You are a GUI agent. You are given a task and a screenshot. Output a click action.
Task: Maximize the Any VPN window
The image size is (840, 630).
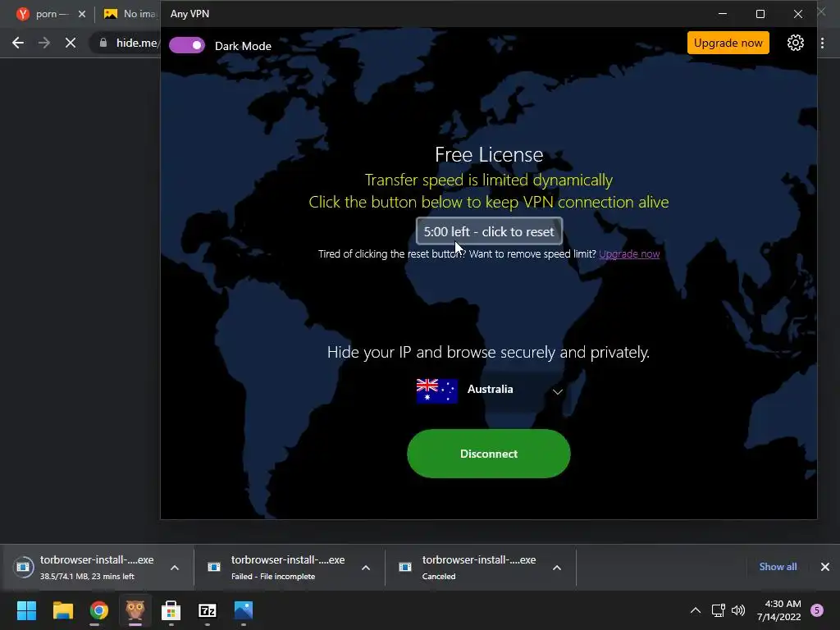coord(760,14)
